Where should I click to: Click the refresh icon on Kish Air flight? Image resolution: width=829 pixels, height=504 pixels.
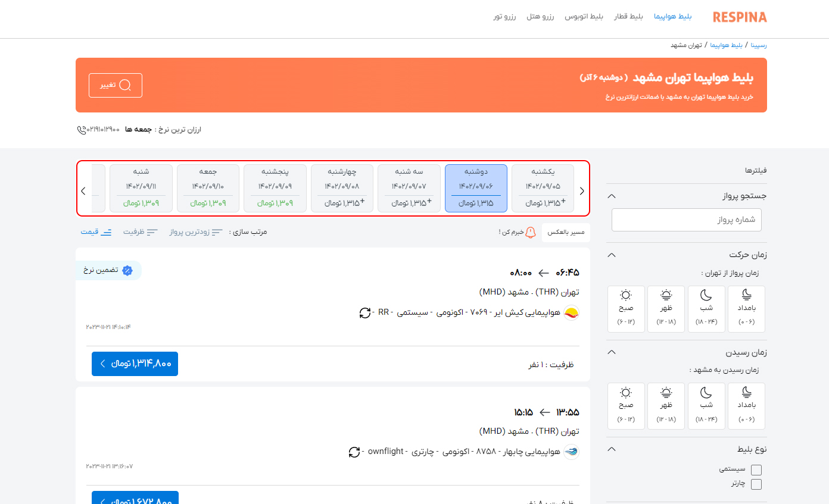click(x=365, y=312)
